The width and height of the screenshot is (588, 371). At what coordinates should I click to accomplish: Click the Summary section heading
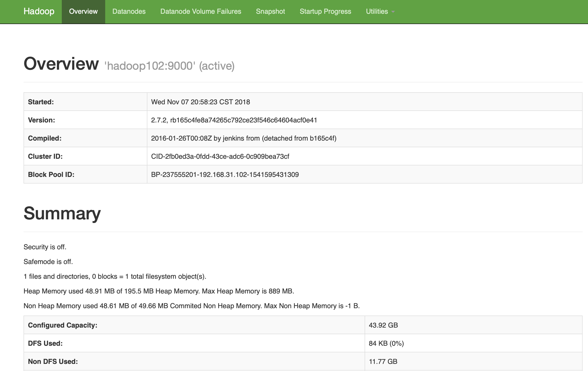click(62, 213)
